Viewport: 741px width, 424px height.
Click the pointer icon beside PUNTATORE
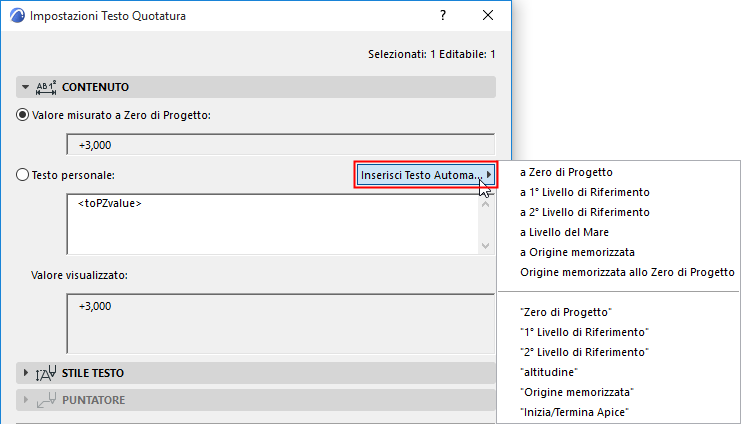[x=47, y=400]
